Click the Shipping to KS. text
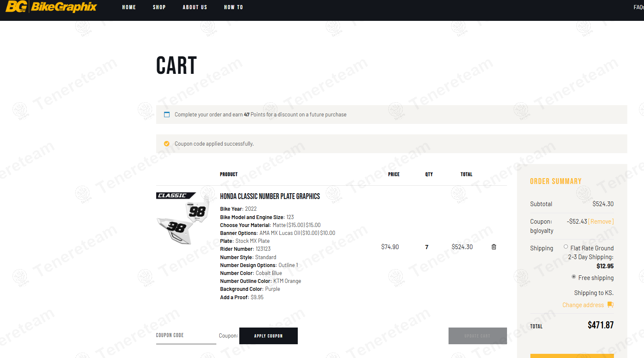 click(594, 293)
